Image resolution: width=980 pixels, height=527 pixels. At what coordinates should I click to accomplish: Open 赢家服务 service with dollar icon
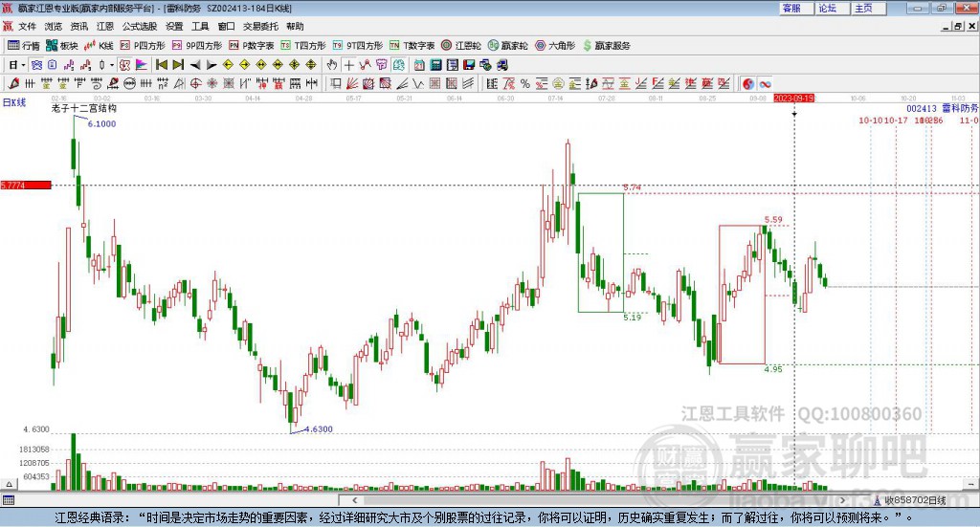coord(606,46)
